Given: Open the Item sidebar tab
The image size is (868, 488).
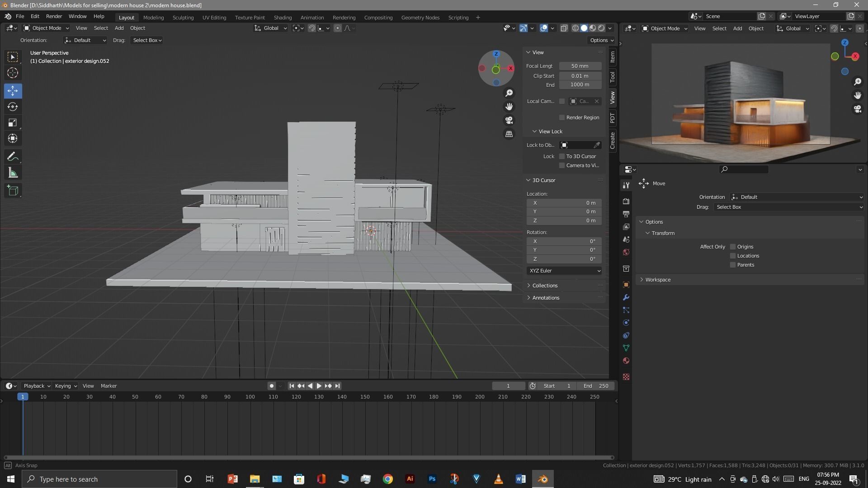Looking at the screenshot, I should (612, 57).
